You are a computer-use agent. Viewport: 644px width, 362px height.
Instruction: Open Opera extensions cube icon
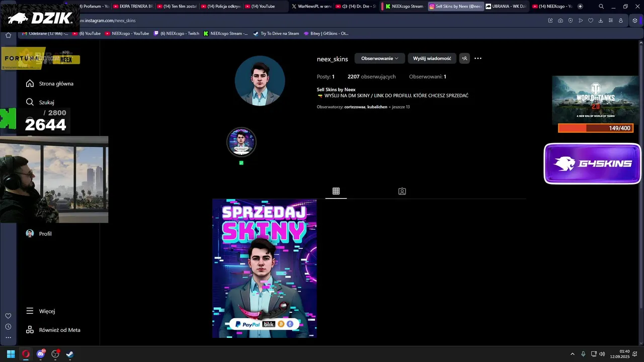[x=635, y=21]
